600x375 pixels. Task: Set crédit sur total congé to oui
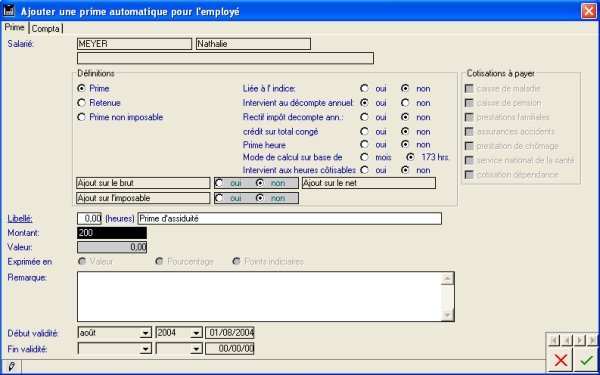364,131
